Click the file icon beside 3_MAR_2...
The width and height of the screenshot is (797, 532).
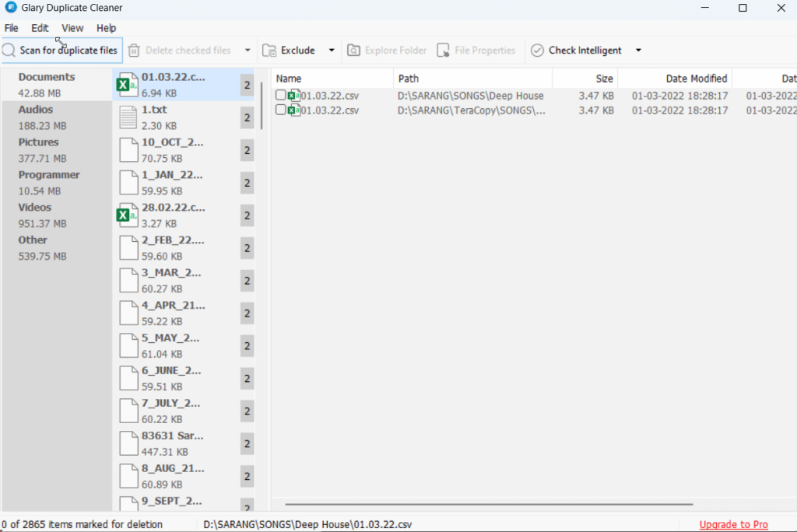128,281
